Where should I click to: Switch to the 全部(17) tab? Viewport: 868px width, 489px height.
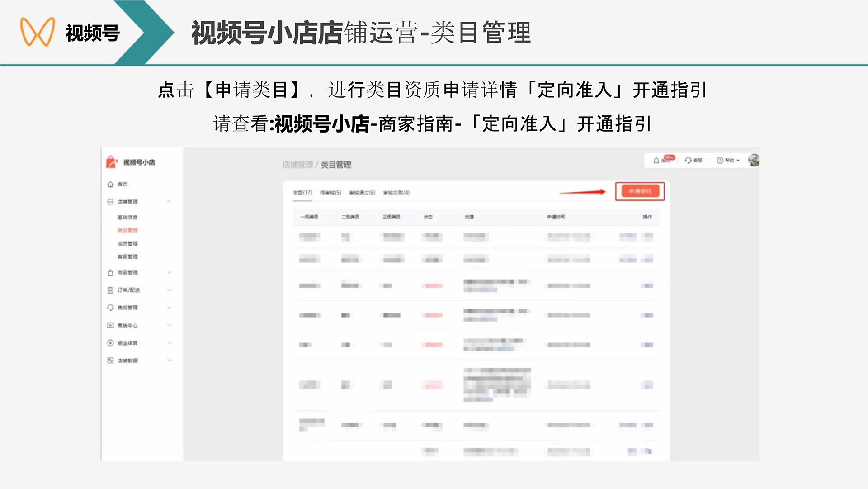click(x=302, y=193)
